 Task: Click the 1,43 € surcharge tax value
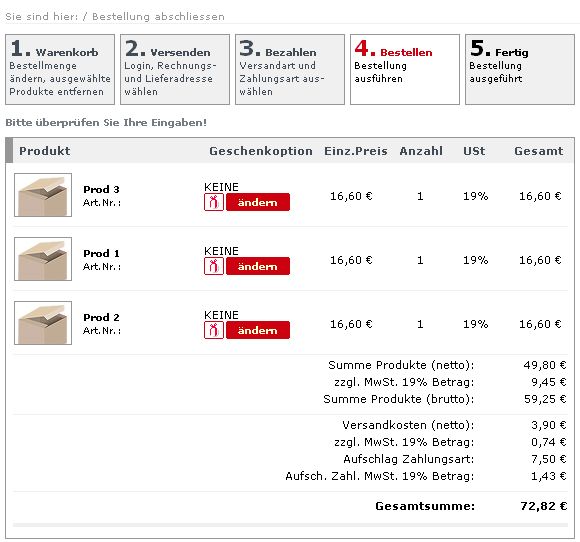pyautogui.click(x=549, y=476)
